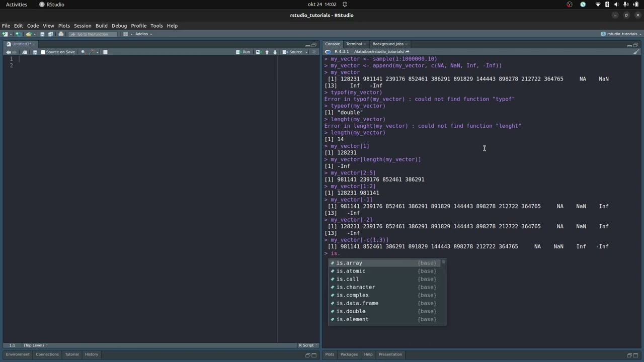Screen dimensions: 644x362
Task: Click the save all documents icon
Action: click(x=50, y=34)
